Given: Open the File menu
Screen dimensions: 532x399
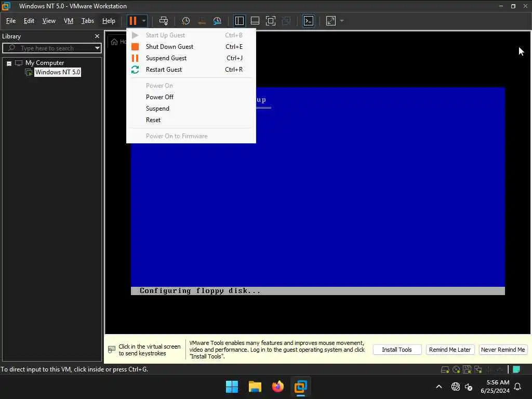Looking at the screenshot, I should point(11,21).
